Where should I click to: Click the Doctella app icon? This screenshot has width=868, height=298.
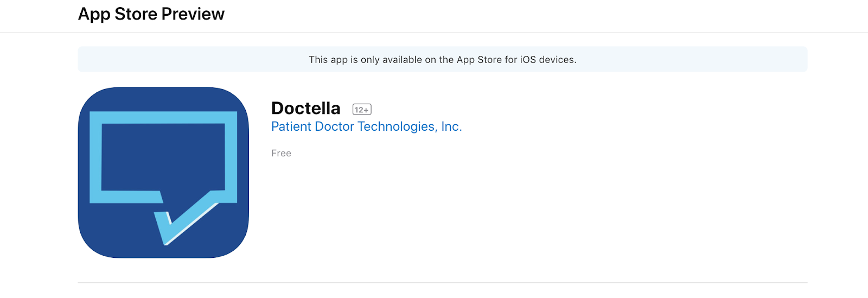click(163, 172)
